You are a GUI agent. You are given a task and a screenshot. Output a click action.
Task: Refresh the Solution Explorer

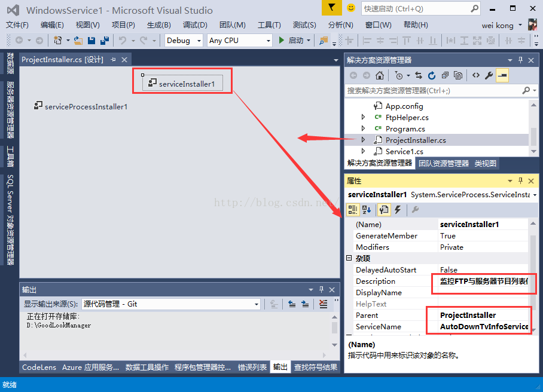(x=432, y=75)
